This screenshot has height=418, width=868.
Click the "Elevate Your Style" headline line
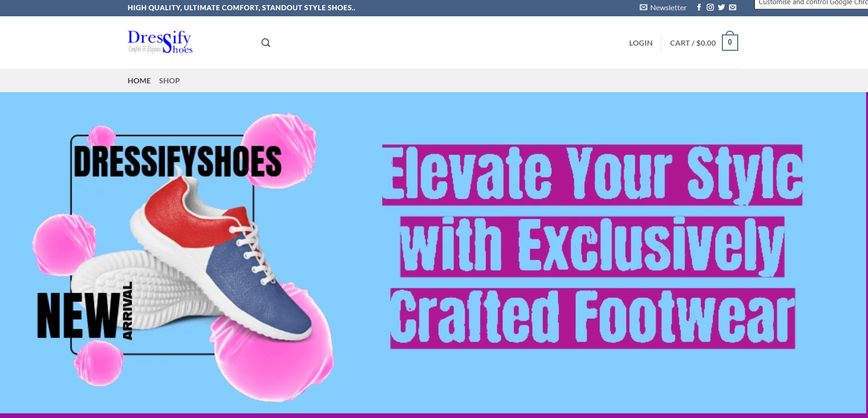pyautogui.click(x=592, y=175)
